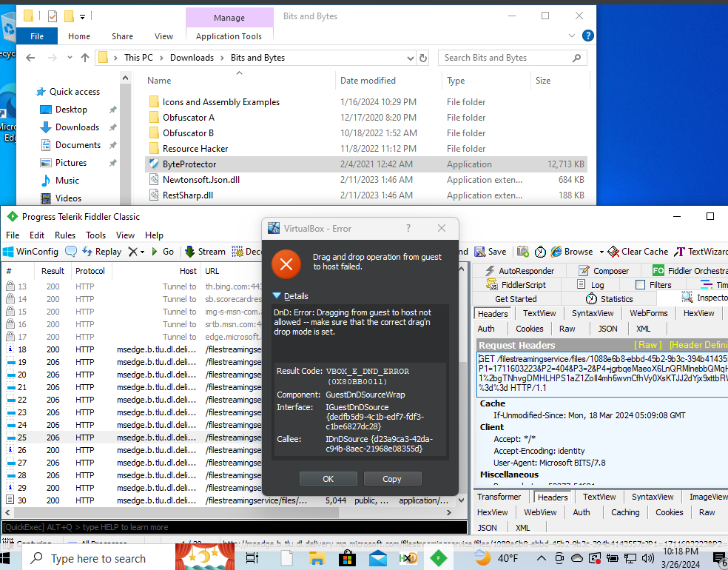Click the Up one level arrow in File Explorer

pyautogui.click(x=85, y=58)
